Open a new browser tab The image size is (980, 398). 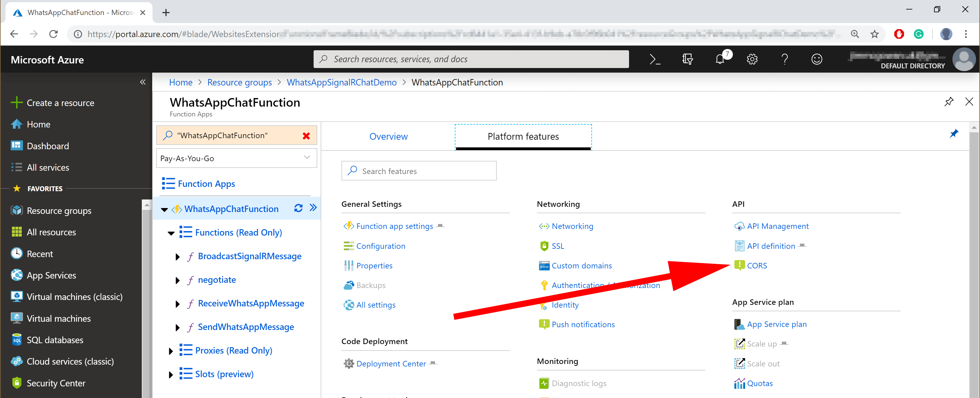point(166,13)
